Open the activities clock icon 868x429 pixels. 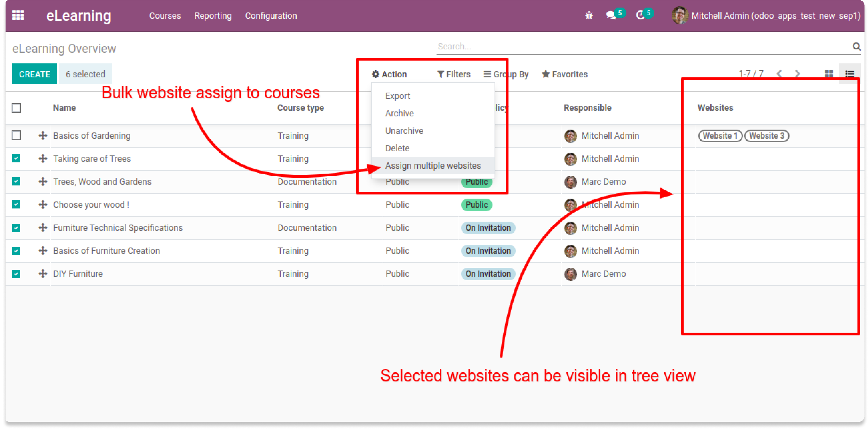(x=640, y=16)
